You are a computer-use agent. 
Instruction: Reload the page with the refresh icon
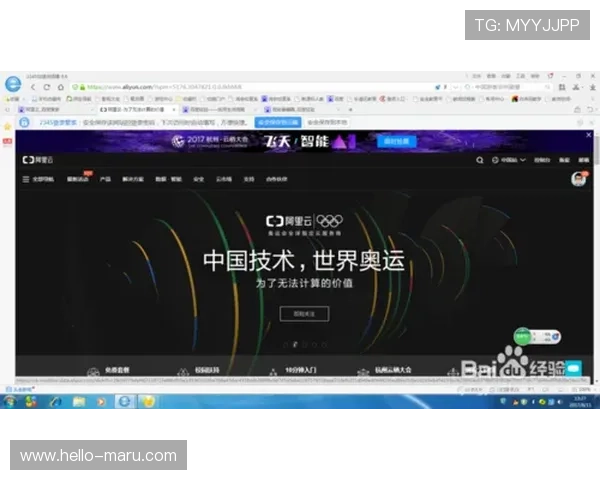pyautogui.click(x=47, y=87)
